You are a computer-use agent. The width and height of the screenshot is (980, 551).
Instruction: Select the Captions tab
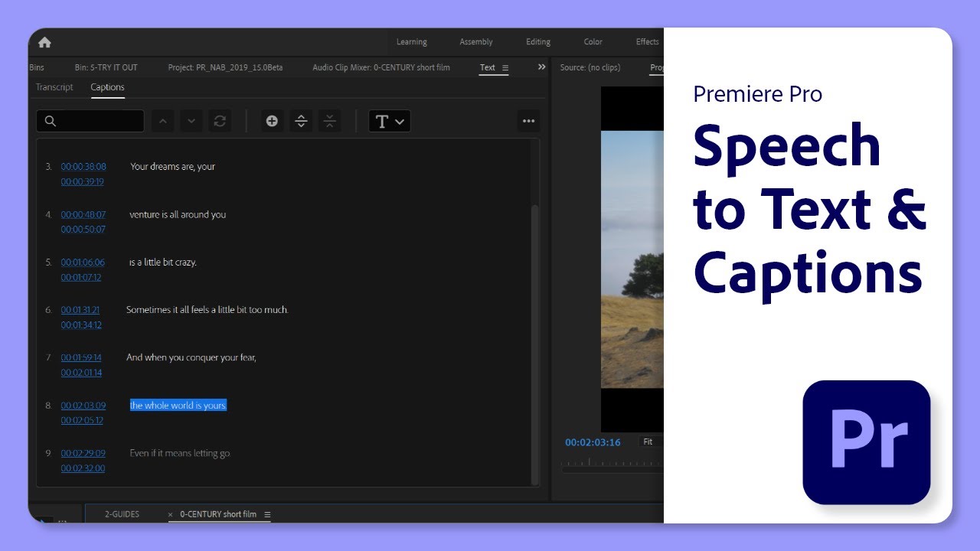coord(107,87)
